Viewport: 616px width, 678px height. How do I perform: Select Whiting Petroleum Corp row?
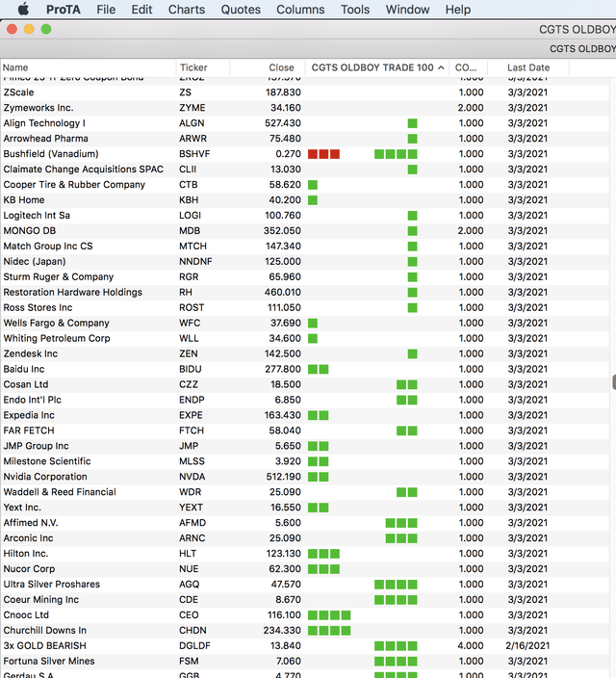tap(305, 338)
